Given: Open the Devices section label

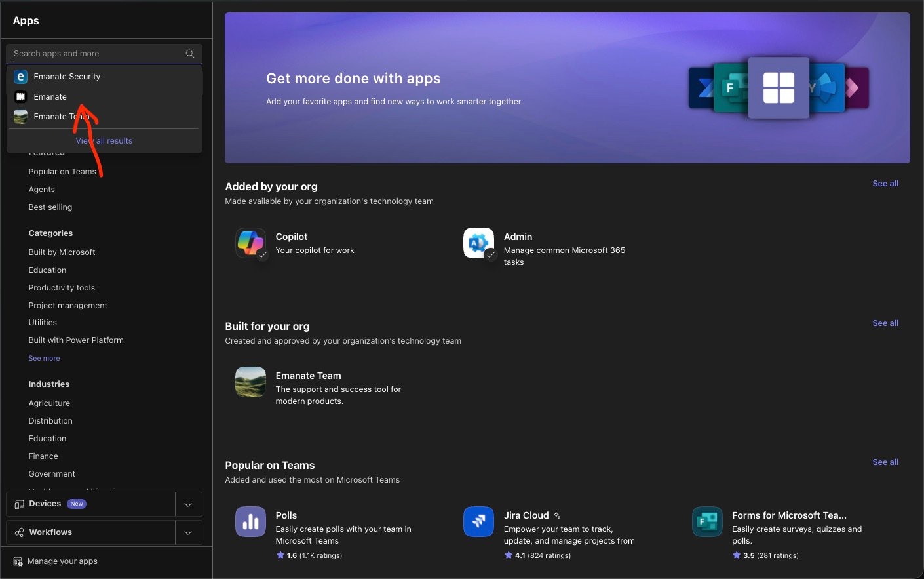Looking at the screenshot, I should 45,504.
